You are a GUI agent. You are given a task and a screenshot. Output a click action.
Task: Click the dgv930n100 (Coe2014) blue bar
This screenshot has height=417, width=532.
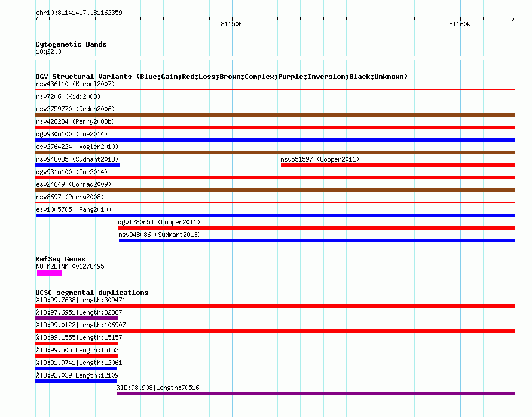tap(275, 140)
